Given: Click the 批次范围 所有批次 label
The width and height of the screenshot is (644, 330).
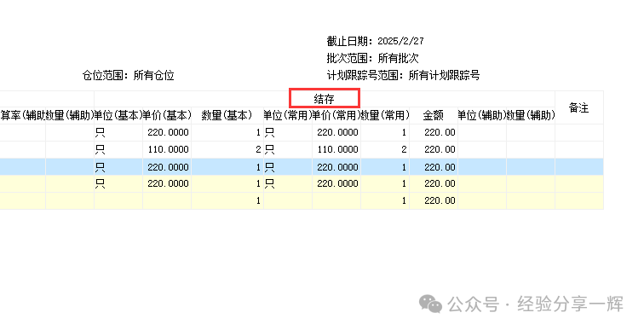Looking at the screenshot, I should (x=372, y=58).
